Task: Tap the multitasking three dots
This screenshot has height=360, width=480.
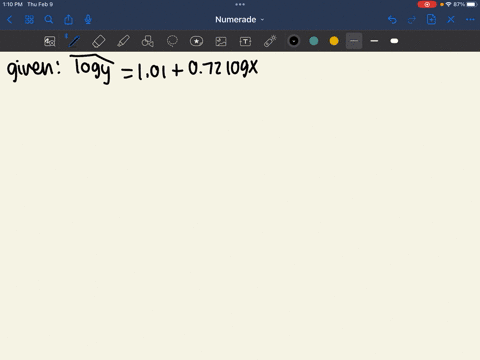Action: coord(240,4)
